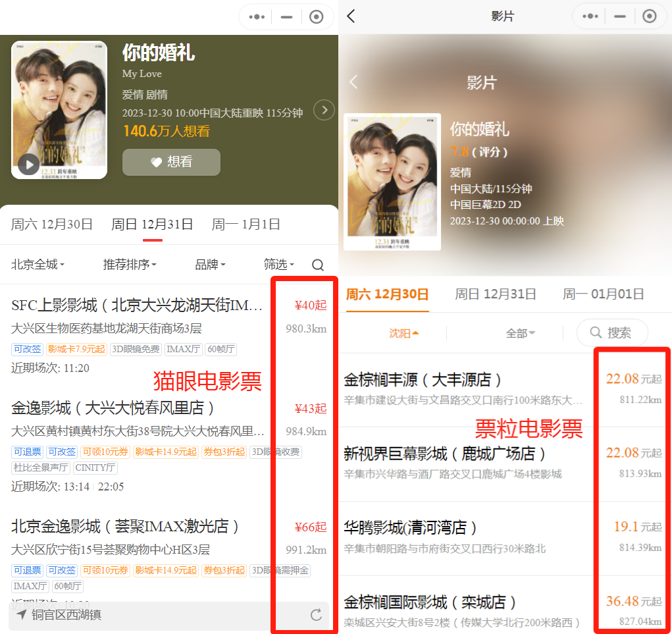Expand the 北京全城 area dropdown
The width and height of the screenshot is (672, 634).
[38, 265]
